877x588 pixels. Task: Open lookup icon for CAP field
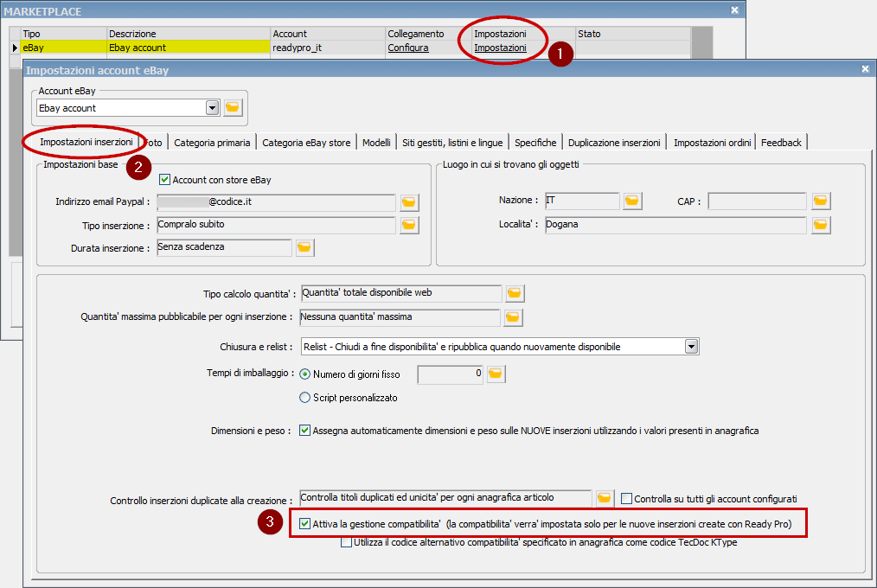pos(821,201)
